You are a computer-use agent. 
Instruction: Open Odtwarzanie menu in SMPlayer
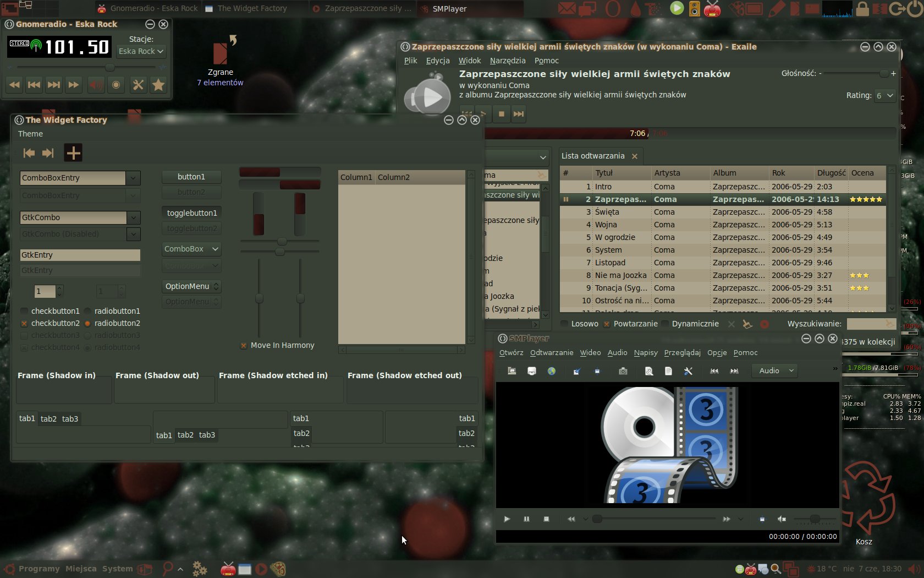coord(552,352)
